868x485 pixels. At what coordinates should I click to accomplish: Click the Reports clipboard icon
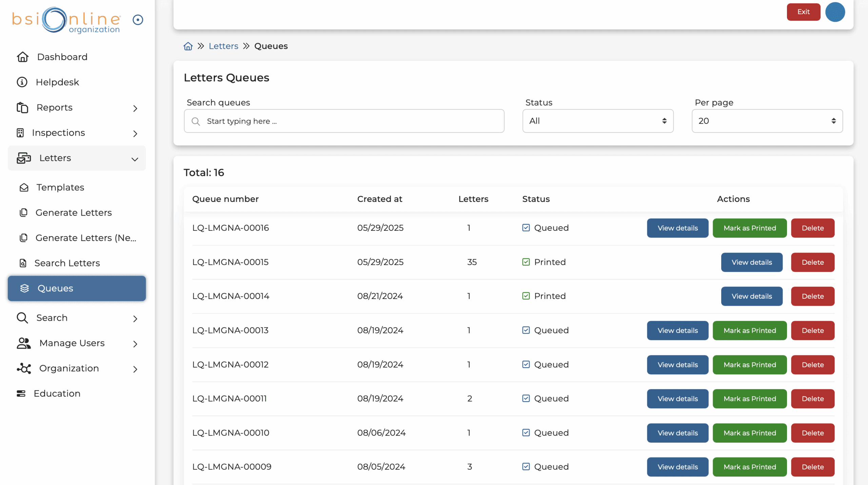pyautogui.click(x=22, y=107)
